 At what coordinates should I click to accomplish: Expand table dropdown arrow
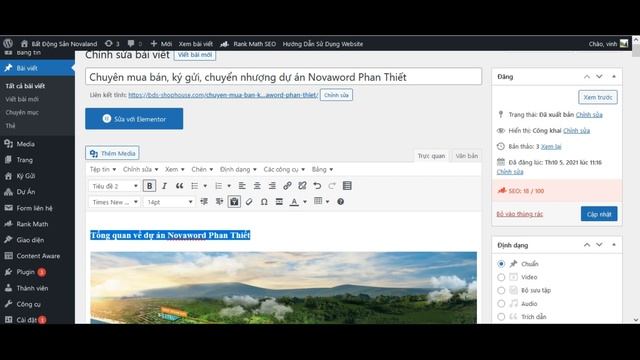point(327,202)
